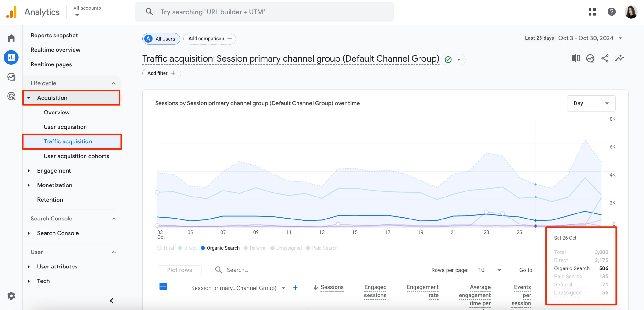Open the Day granularity dropdown
Image resolution: width=644 pixels, height=310 pixels.
pyautogui.click(x=591, y=103)
